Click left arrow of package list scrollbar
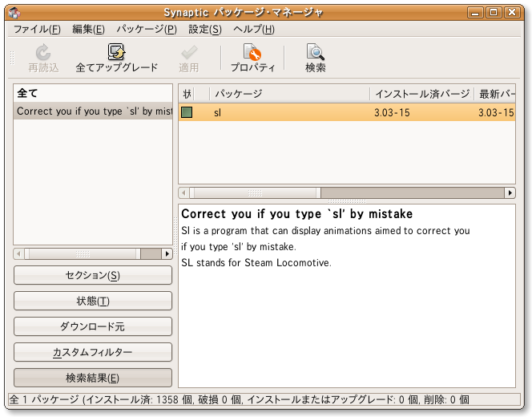The image size is (532, 417). (183, 193)
